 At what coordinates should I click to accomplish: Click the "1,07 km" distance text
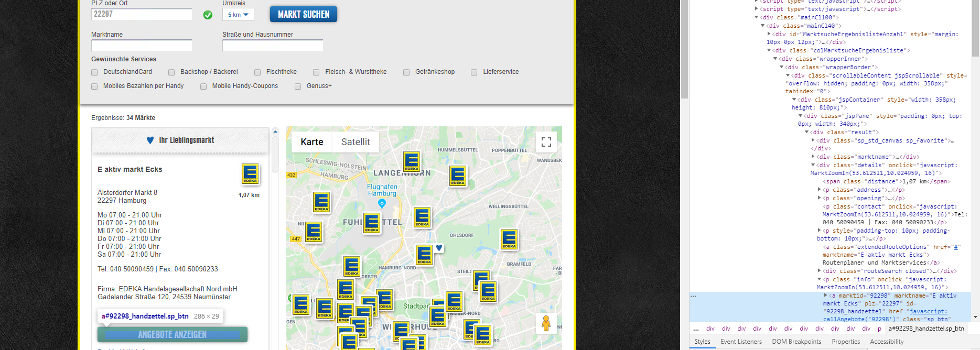pyautogui.click(x=249, y=195)
